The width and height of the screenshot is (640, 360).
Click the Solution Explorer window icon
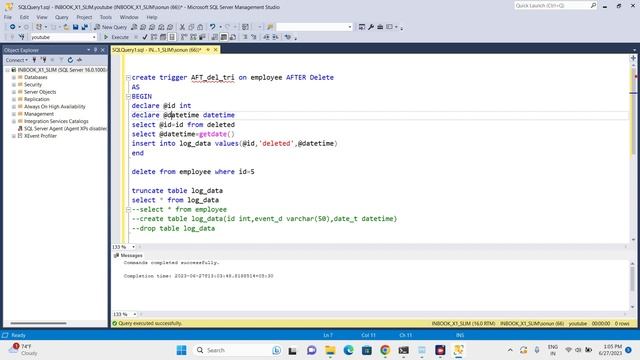[362, 27]
